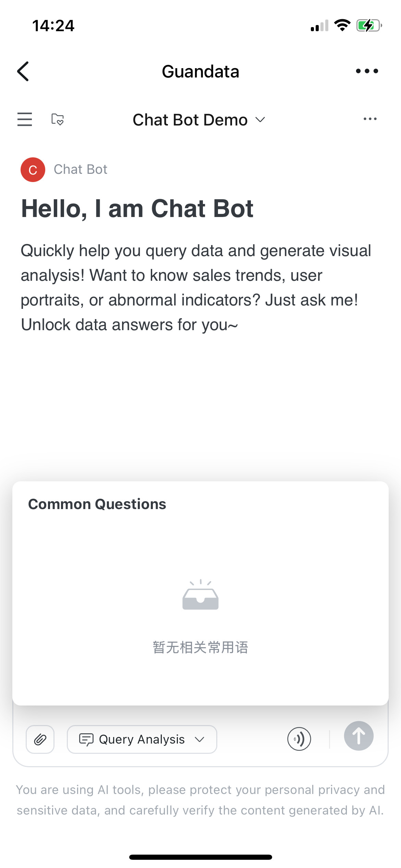The width and height of the screenshot is (401, 868).
Task: Tap the Guandata page title
Action: pyautogui.click(x=200, y=72)
